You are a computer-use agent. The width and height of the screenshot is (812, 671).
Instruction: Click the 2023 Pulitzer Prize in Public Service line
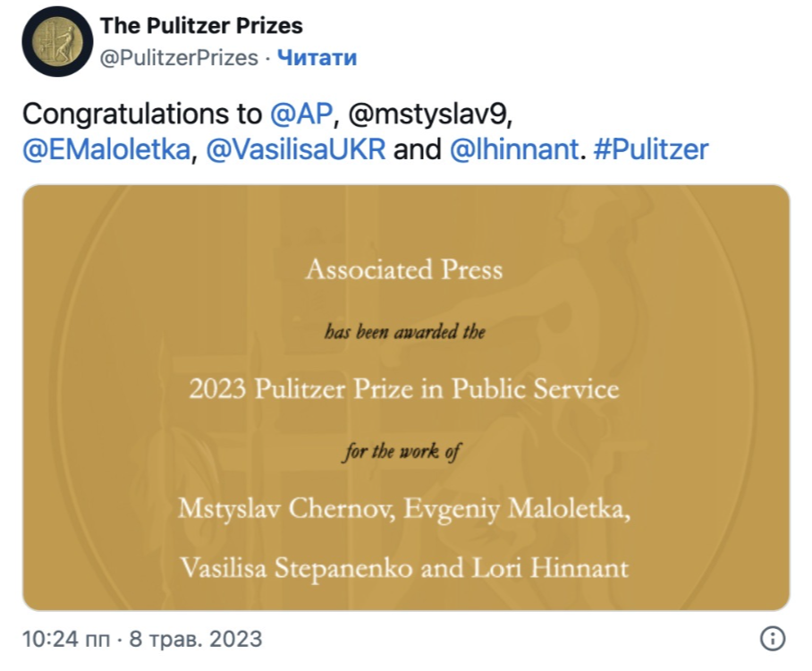[404, 389]
